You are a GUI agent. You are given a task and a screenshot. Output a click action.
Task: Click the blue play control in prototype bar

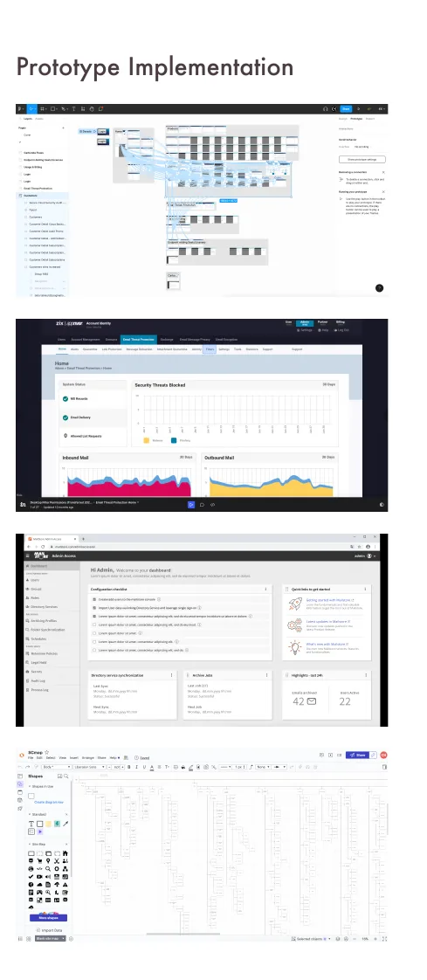[191, 505]
